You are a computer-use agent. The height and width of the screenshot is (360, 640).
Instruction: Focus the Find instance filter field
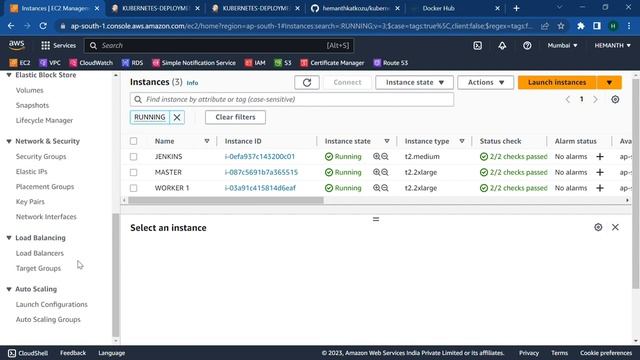pyautogui.click(x=292, y=100)
